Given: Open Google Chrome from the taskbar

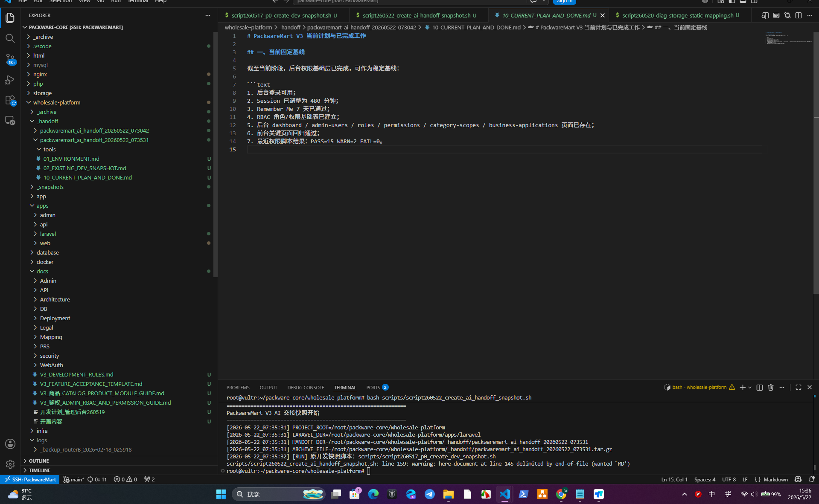Looking at the screenshot, I should (561, 494).
